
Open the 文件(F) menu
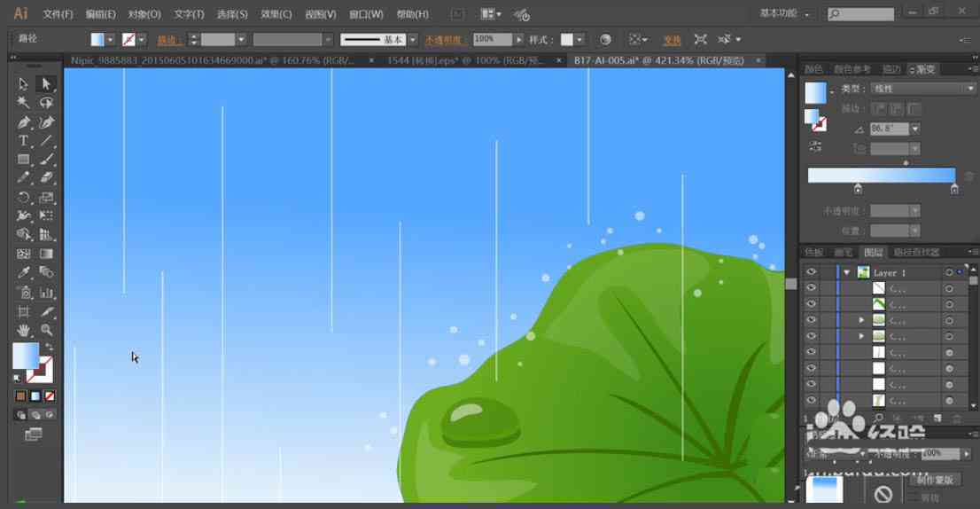click(58, 14)
